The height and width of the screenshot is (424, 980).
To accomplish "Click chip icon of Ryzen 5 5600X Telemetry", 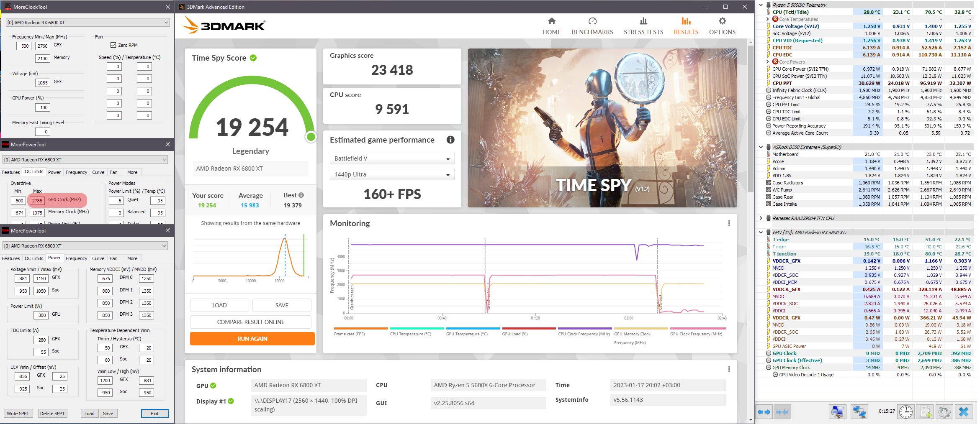I will (x=769, y=5).
